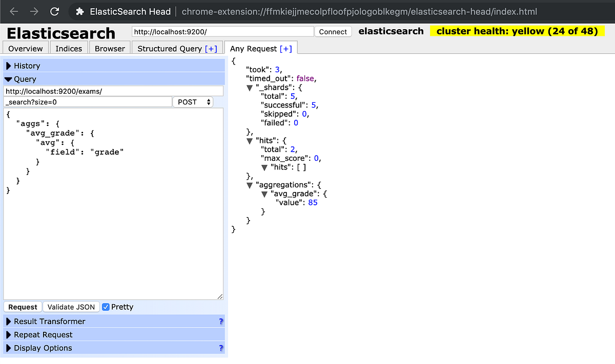The image size is (615, 364).
Task: Open the POST request method dropdown
Action: coord(193,102)
